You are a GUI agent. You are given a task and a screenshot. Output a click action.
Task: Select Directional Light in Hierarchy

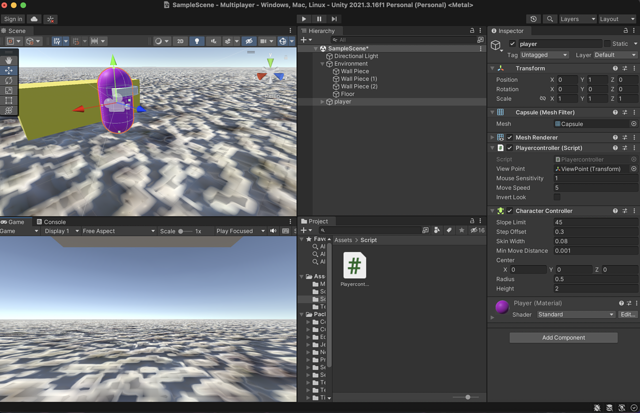tap(356, 56)
